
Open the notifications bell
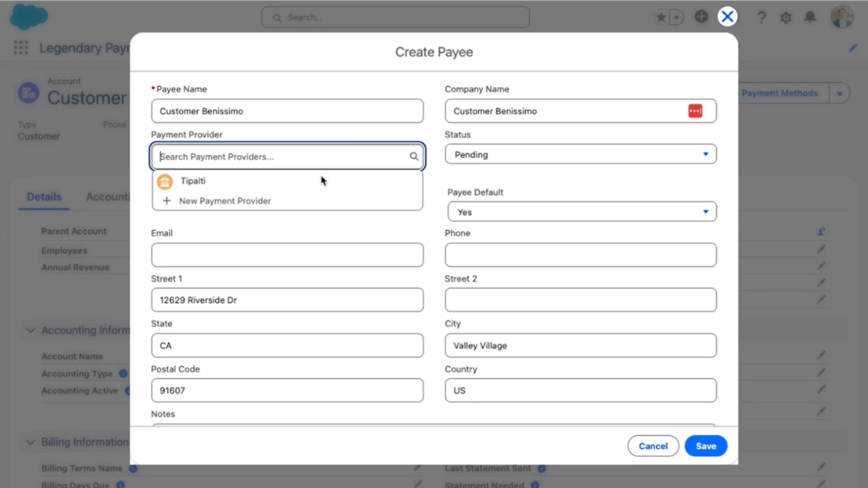click(x=810, y=17)
